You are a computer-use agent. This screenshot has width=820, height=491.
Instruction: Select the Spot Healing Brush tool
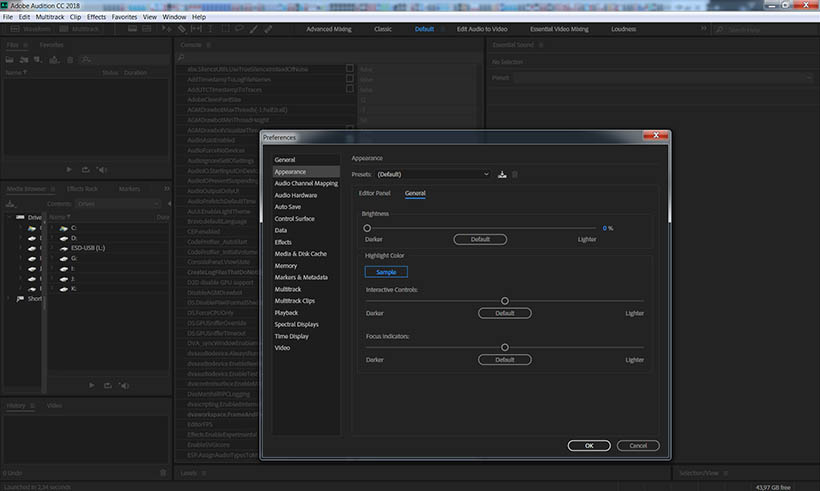(x=268, y=29)
